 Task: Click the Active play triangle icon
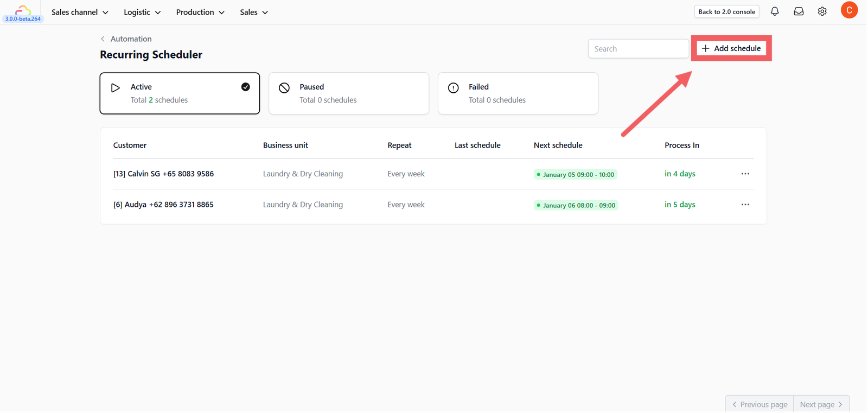[x=116, y=87]
